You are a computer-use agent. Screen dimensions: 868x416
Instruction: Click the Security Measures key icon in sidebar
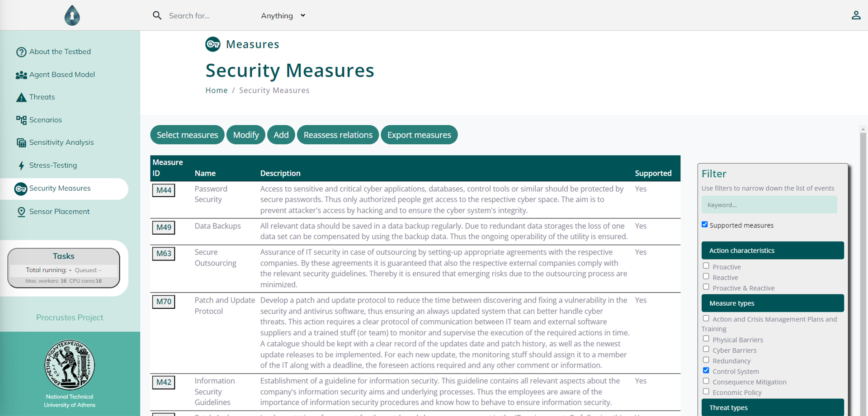point(21,189)
